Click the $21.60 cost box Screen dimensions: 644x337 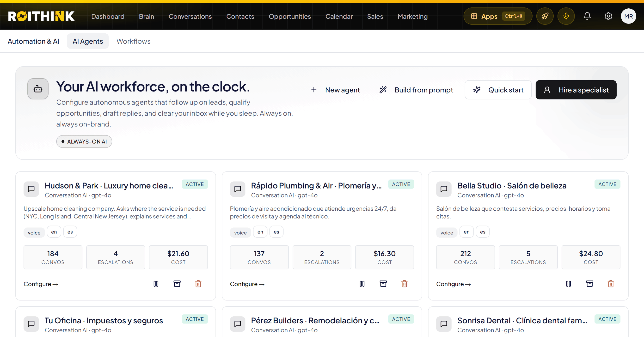[x=178, y=257]
